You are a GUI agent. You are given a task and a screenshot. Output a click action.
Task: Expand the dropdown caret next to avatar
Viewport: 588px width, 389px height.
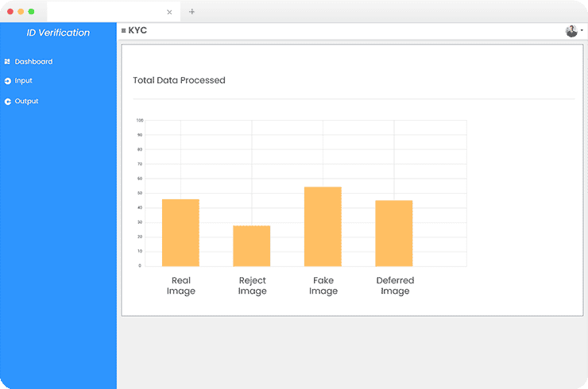[x=582, y=31]
